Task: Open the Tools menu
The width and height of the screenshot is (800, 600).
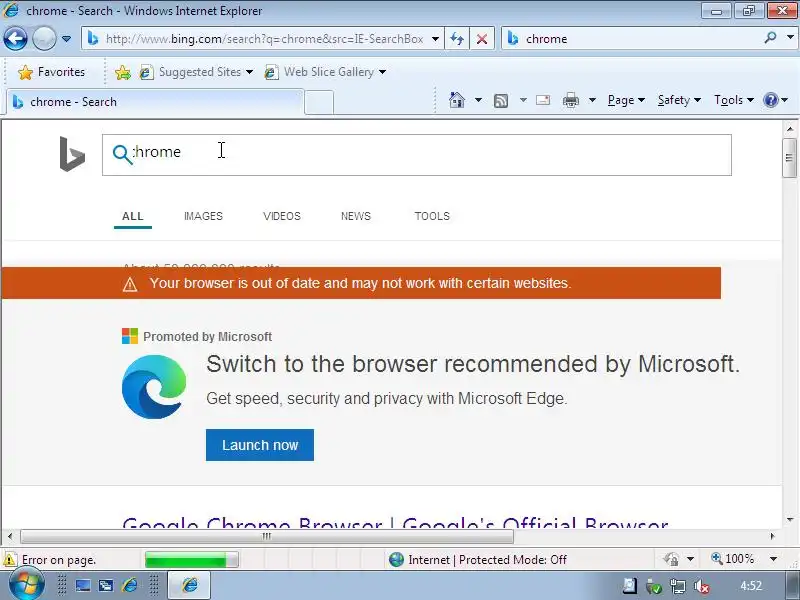Action: click(734, 100)
